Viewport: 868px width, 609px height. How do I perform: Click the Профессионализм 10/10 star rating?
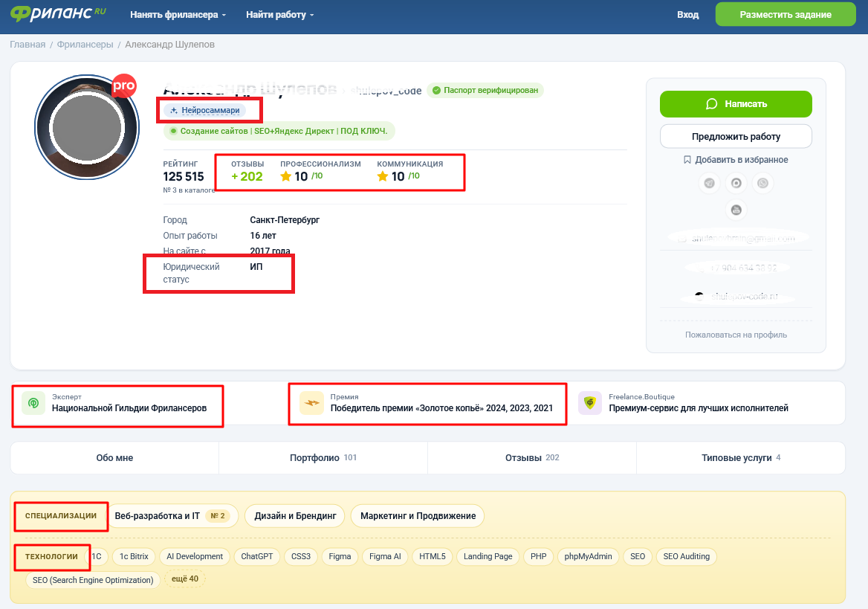(x=301, y=176)
